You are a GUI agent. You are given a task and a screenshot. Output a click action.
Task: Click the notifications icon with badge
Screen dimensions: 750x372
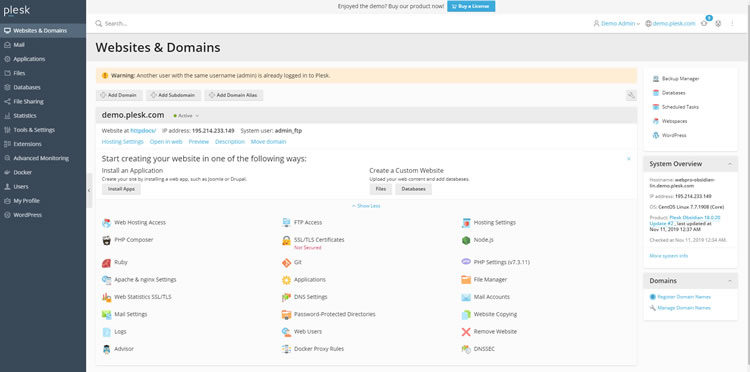(x=704, y=23)
